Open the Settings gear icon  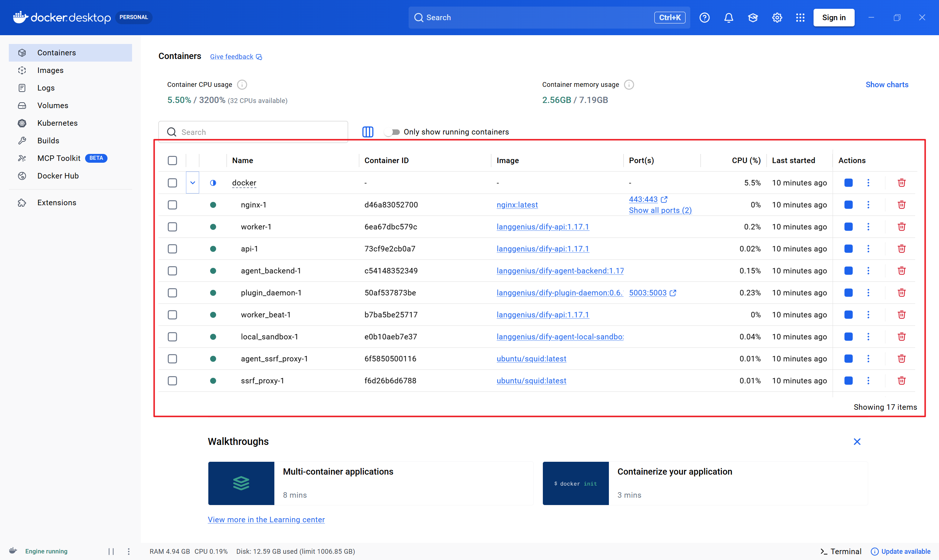777,18
